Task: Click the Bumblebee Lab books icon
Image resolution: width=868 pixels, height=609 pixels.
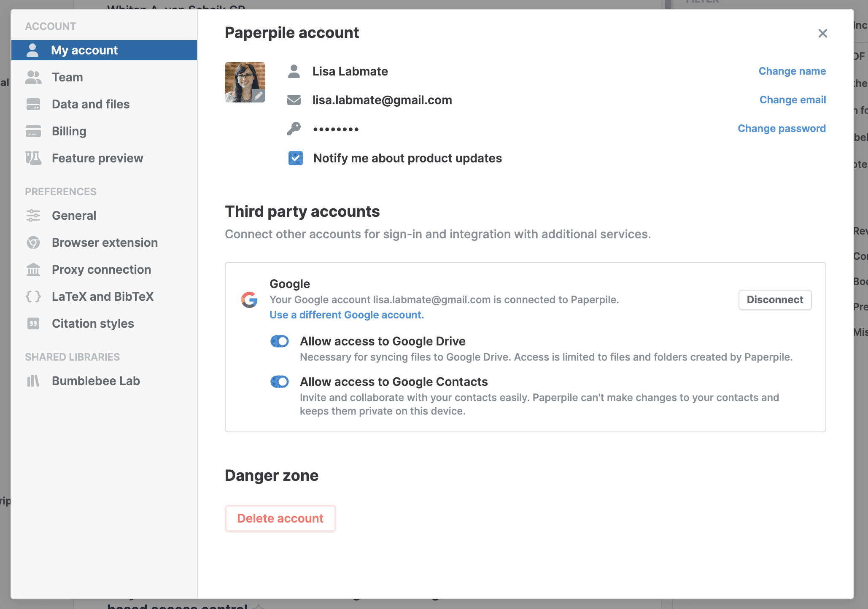Action: [x=33, y=381]
